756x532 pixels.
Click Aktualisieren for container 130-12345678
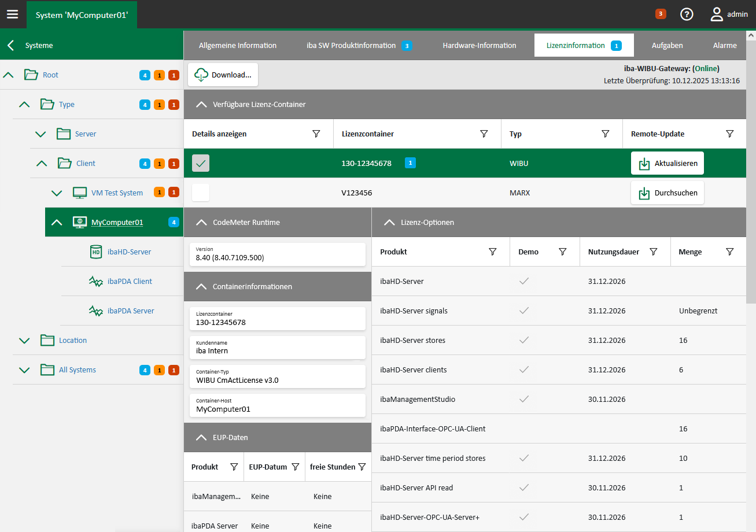668,163
